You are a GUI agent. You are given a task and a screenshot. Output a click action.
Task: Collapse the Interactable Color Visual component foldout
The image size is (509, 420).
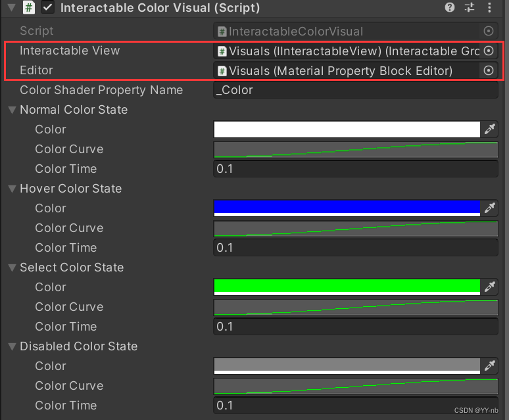[x=12, y=7]
